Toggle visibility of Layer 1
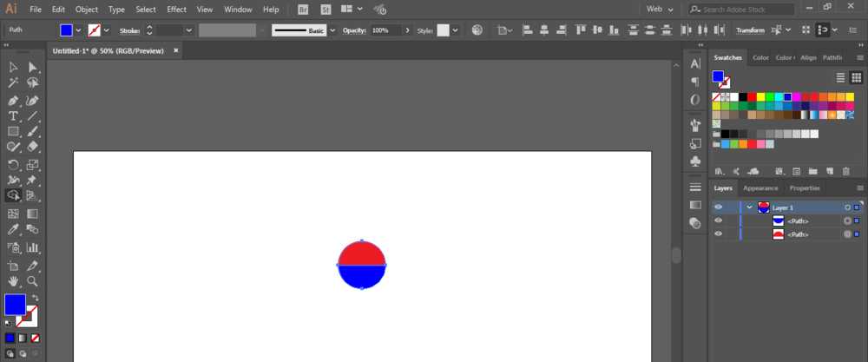 (x=719, y=207)
